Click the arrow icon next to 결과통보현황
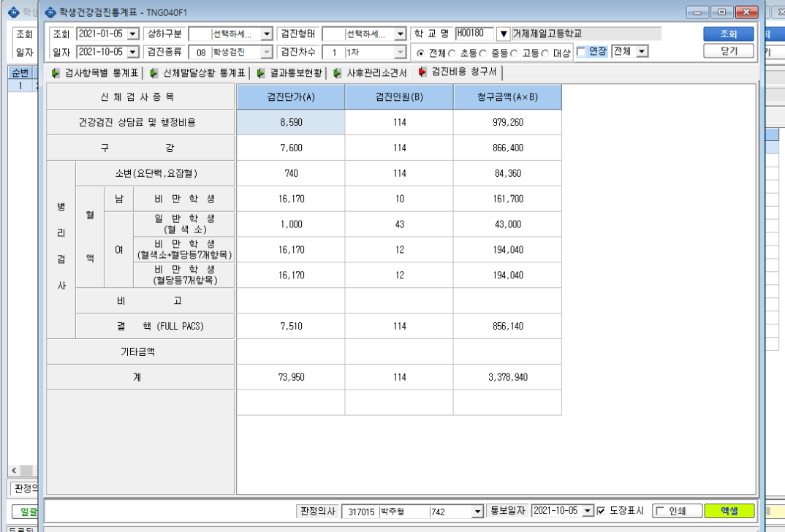 tap(260, 73)
